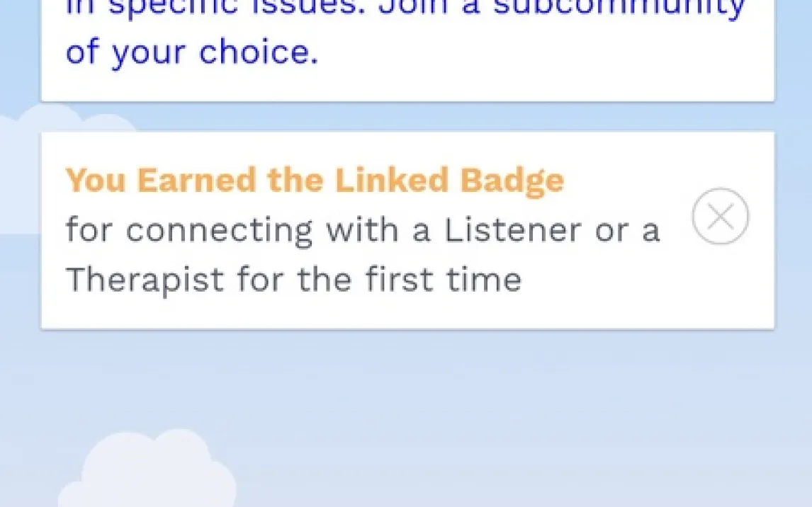Dismiss the Linked Badge notification

(x=720, y=217)
